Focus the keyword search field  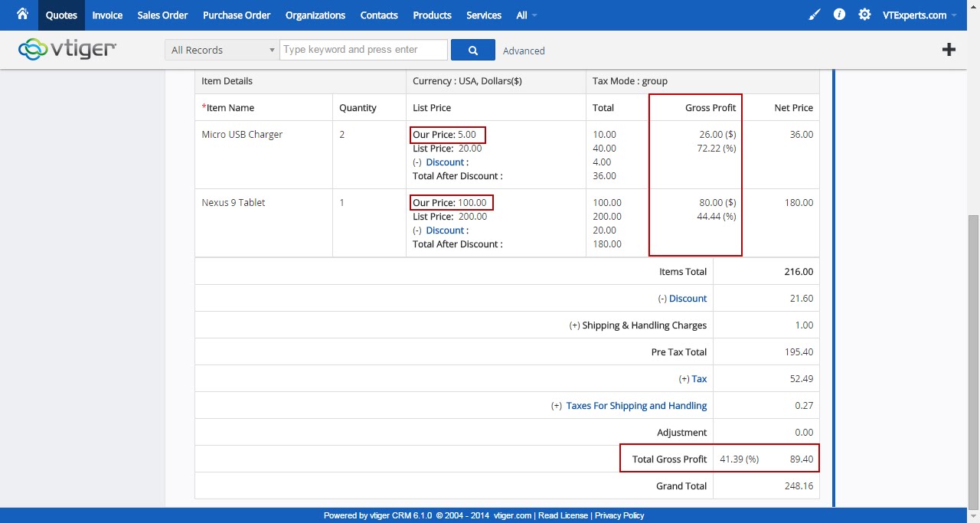(x=364, y=50)
